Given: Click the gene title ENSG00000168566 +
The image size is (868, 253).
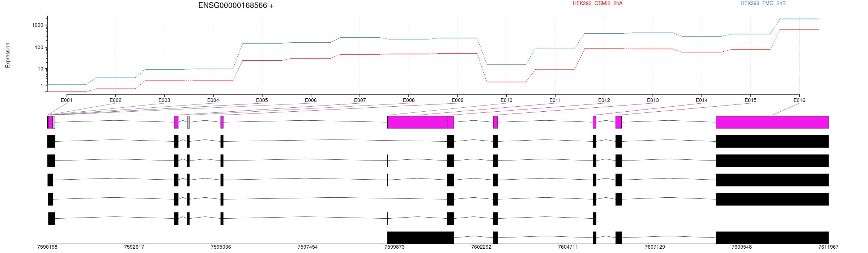Looking at the screenshot, I should (x=236, y=5).
